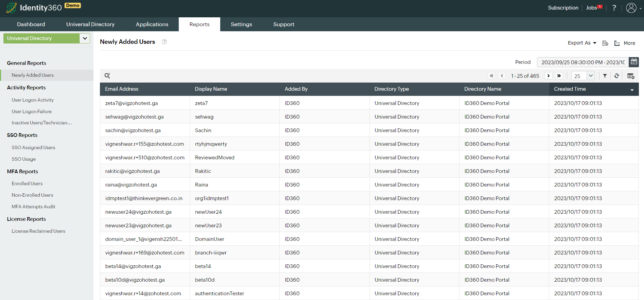
Task: Click email rakitic@vigzohotest.ga
Action: click(x=133, y=171)
